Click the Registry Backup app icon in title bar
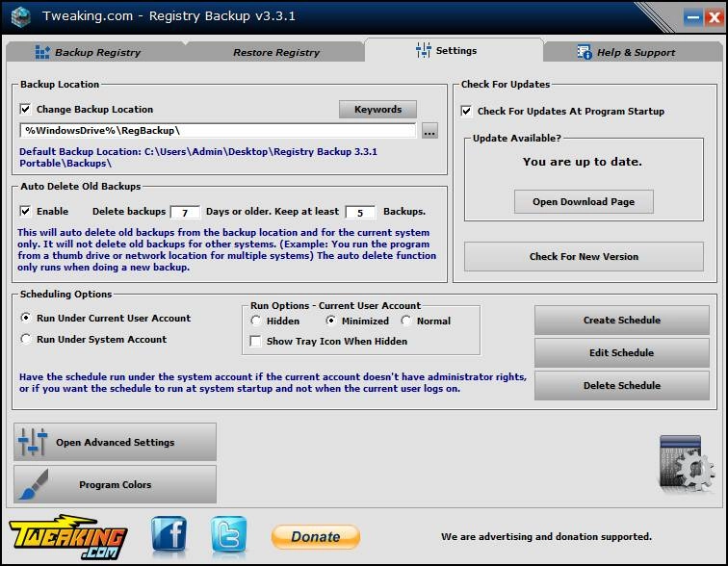728x566 pixels. pyautogui.click(x=20, y=16)
